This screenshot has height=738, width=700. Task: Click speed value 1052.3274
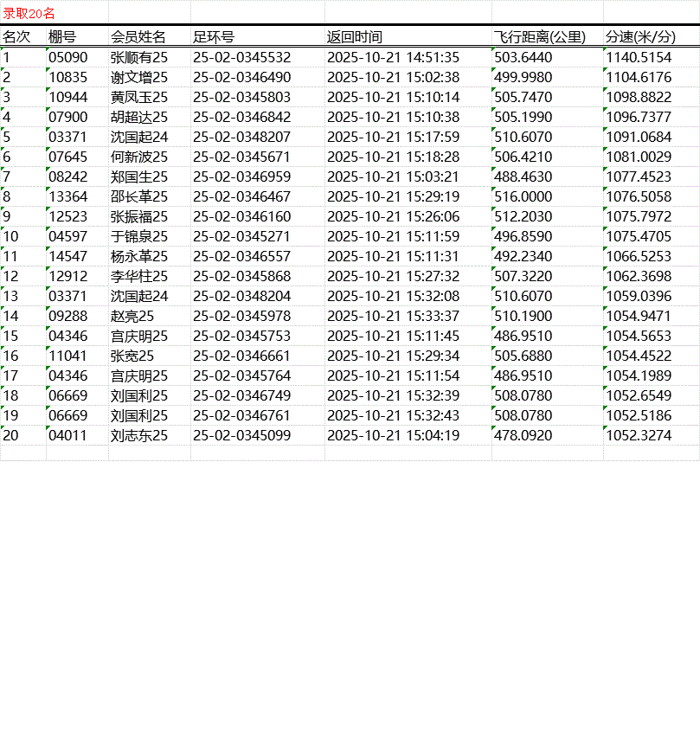coord(639,435)
